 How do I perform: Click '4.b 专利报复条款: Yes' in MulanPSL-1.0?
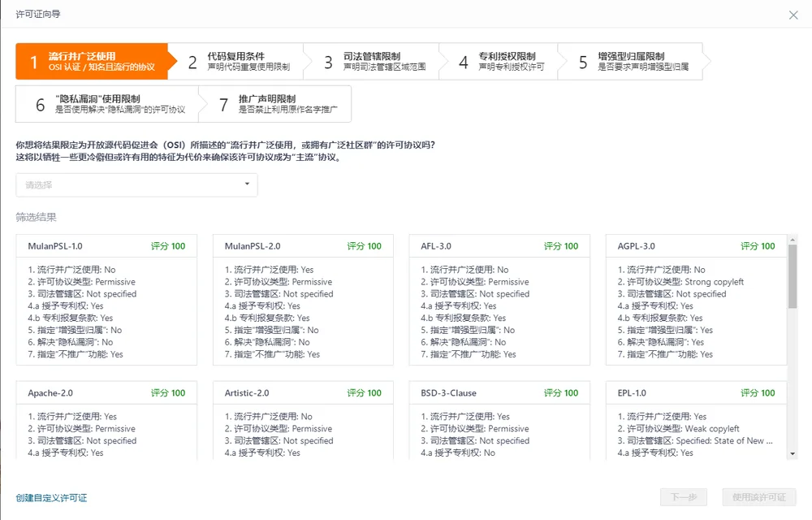(71, 318)
